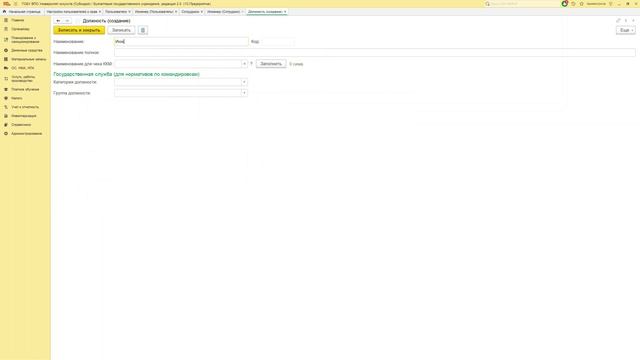The width and height of the screenshot is (640, 360).
Task: Click the question mark hint near ККМ field
Action: tap(251, 64)
